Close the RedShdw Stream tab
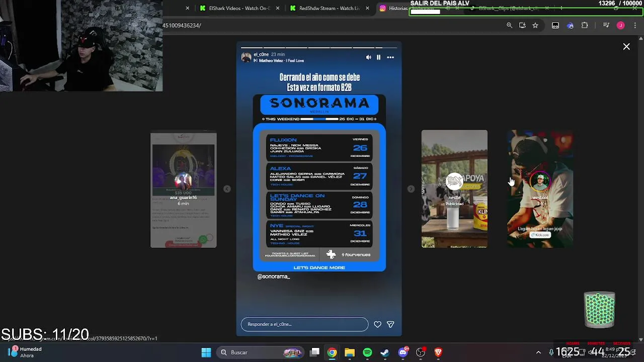 367,8
